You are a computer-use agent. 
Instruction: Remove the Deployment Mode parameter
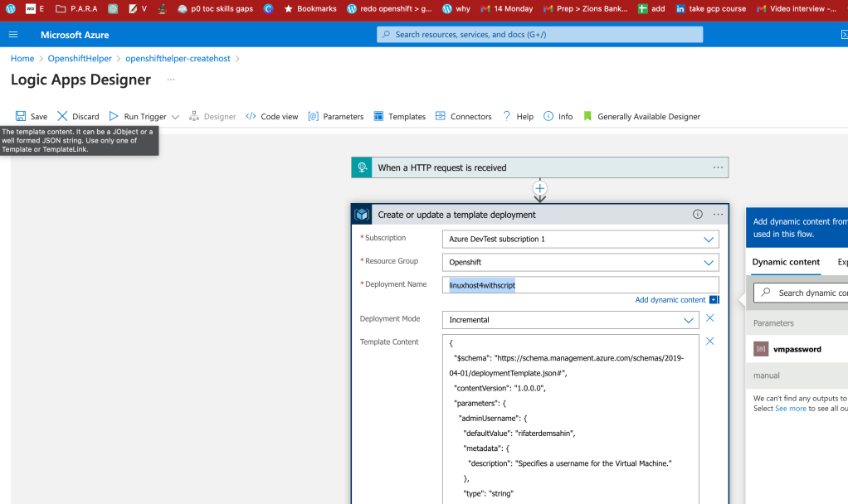click(710, 318)
